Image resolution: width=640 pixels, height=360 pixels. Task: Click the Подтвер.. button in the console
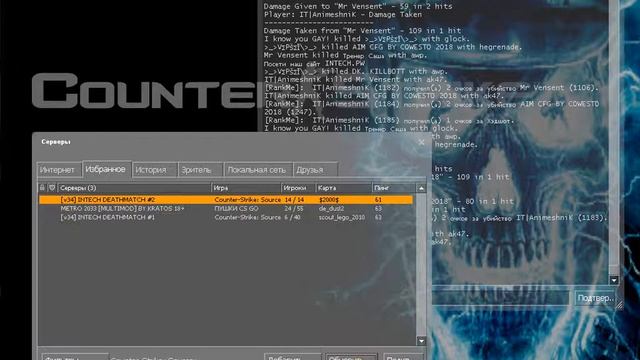pos(595,298)
